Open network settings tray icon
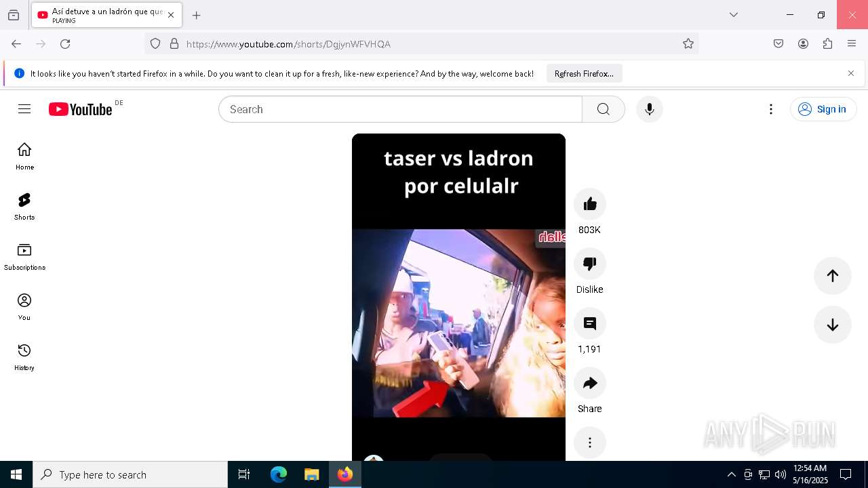Viewport: 868px width, 488px height. click(x=764, y=474)
